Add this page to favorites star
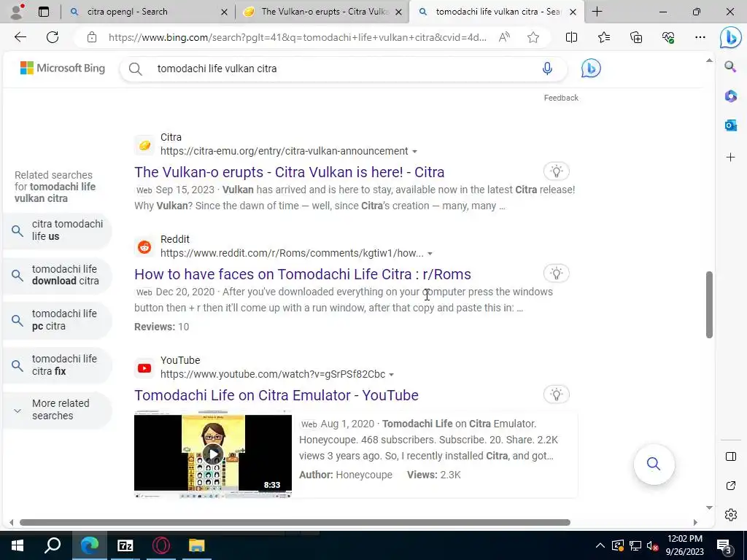This screenshot has height=560, width=747. [533, 37]
